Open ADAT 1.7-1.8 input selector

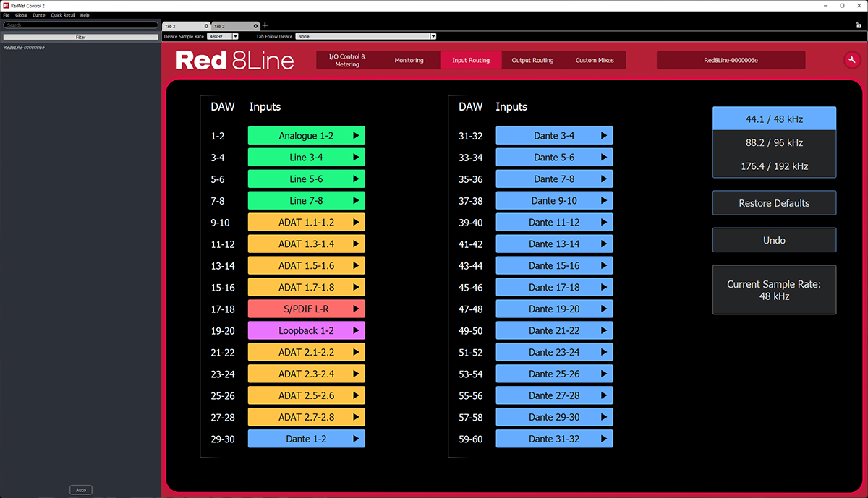pyautogui.click(x=306, y=288)
